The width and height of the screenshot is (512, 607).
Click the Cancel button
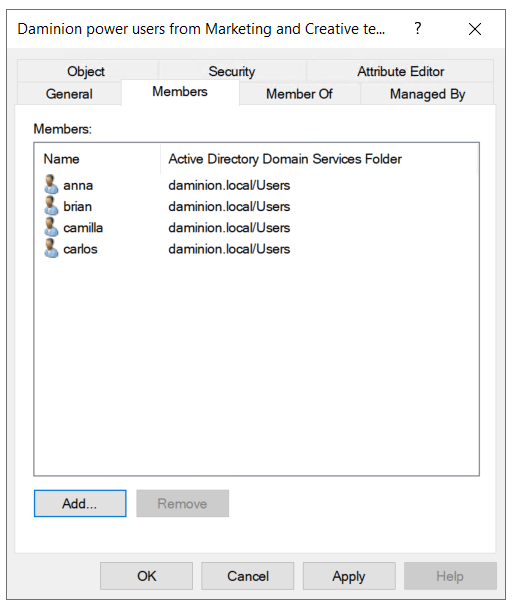248,576
